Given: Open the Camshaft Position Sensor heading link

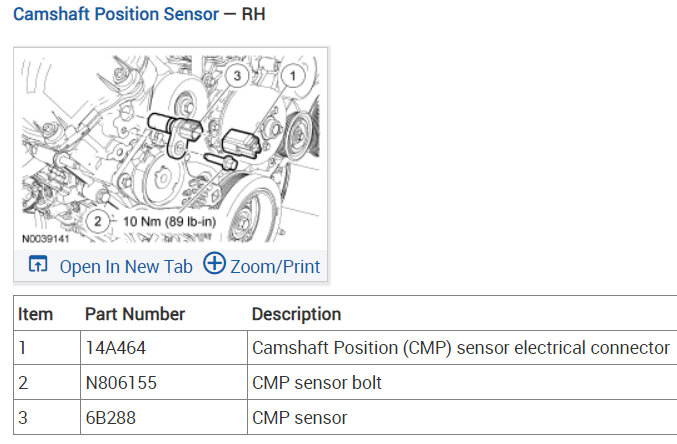Looking at the screenshot, I should click(x=116, y=16).
